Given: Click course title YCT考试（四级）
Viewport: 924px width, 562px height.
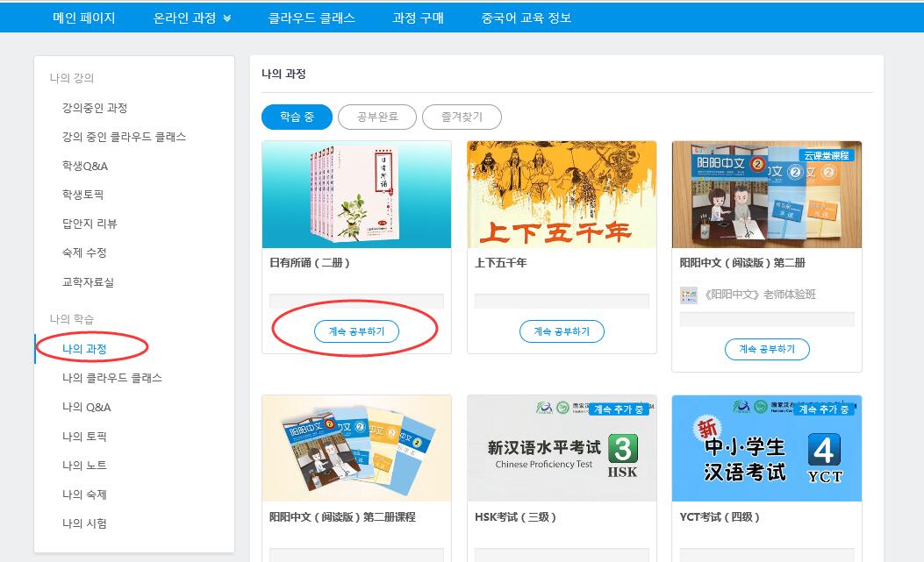Looking at the screenshot, I should [720, 517].
